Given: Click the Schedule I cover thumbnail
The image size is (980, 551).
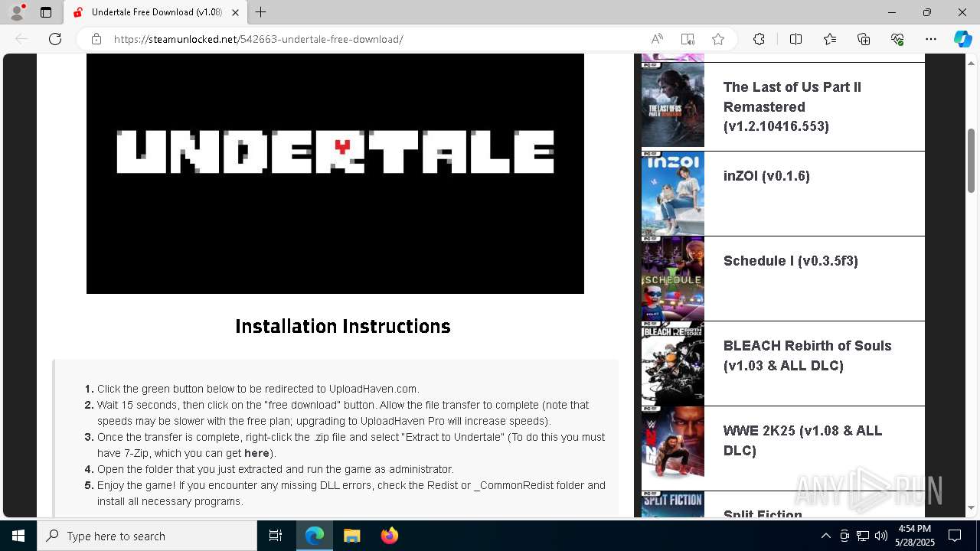Looking at the screenshot, I should click(x=673, y=279).
